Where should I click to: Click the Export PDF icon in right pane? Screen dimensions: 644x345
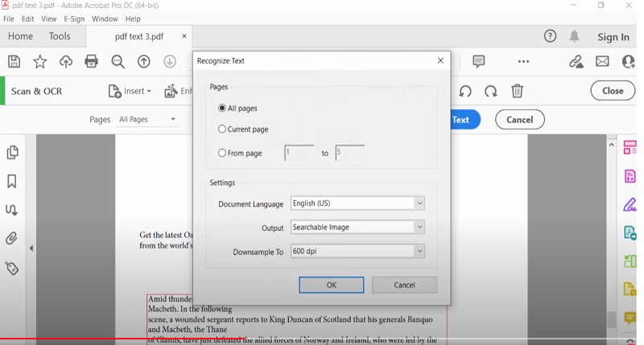tap(630, 232)
